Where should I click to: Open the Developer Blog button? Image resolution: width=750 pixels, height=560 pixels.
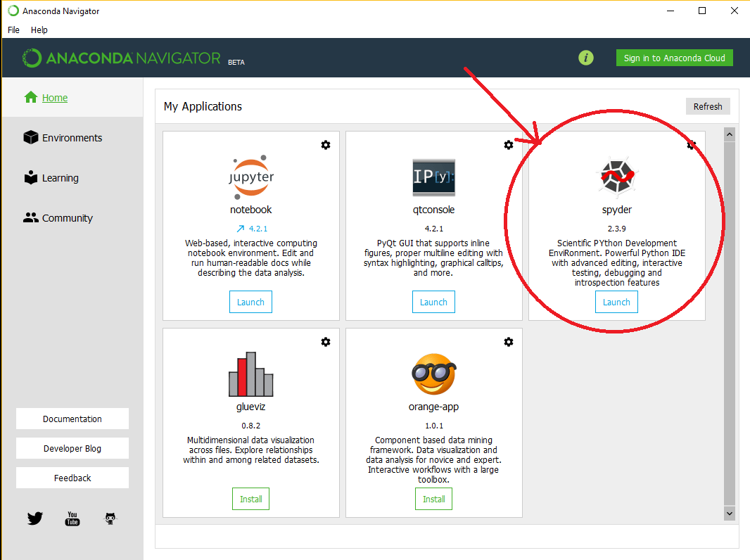(x=72, y=448)
